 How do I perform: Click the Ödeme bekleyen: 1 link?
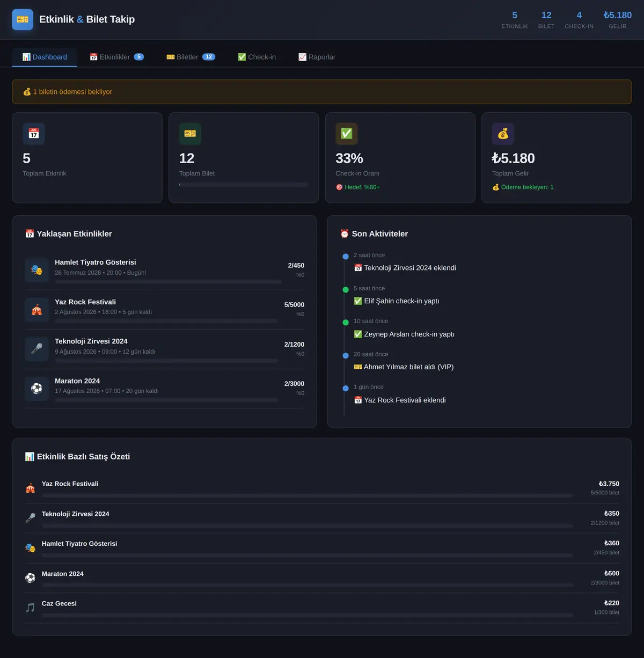(x=523, y=187)
